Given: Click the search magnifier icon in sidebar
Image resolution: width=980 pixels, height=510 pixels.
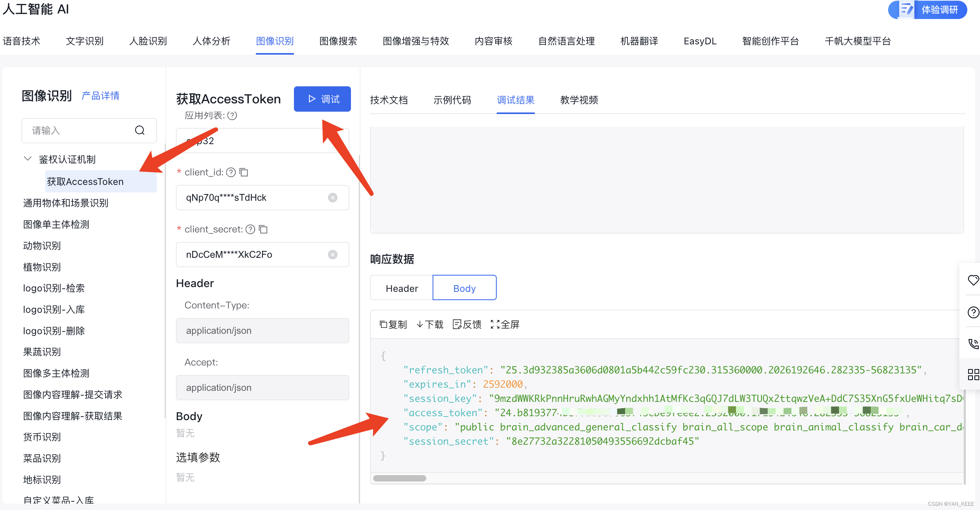Looking at the screenshot, I should click(x=139, y=130).
